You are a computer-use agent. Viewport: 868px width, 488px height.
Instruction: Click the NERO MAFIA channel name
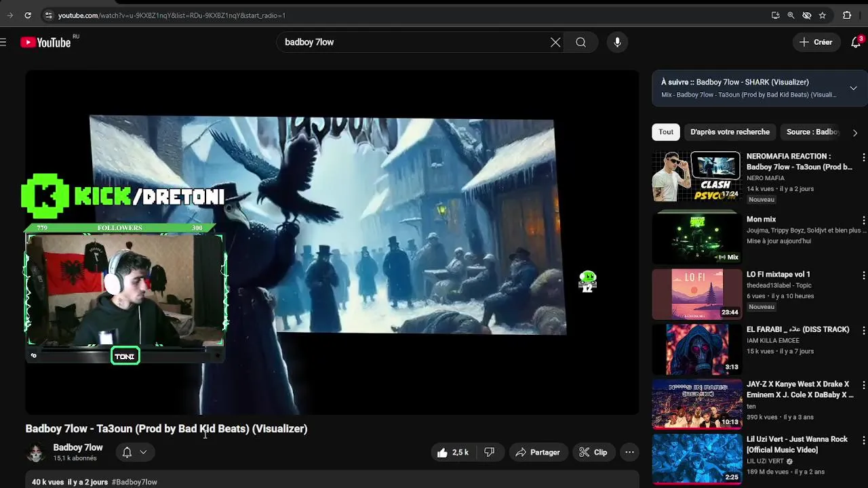[x=766, y=178]
